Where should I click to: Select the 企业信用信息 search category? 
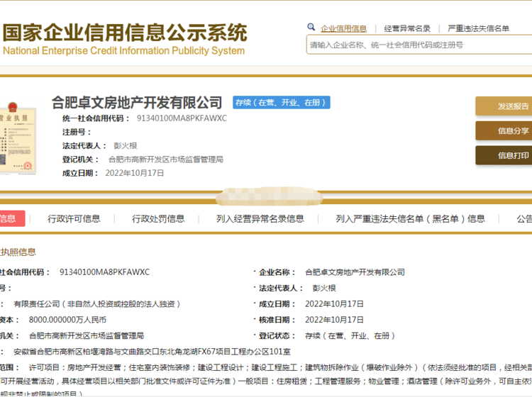point(344,28)
